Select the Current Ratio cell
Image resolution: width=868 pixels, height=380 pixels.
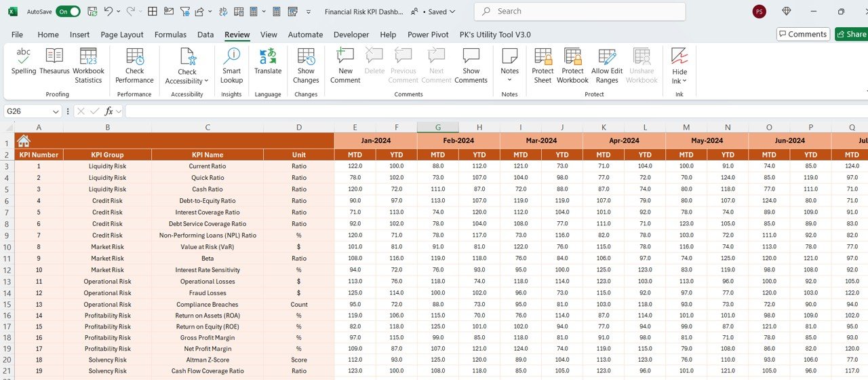click(208, 166)
